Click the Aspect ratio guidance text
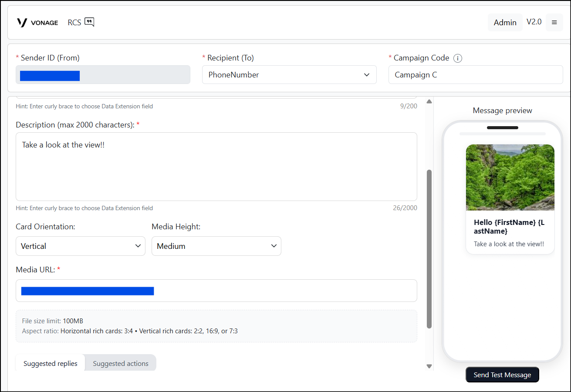 (130, 331)
